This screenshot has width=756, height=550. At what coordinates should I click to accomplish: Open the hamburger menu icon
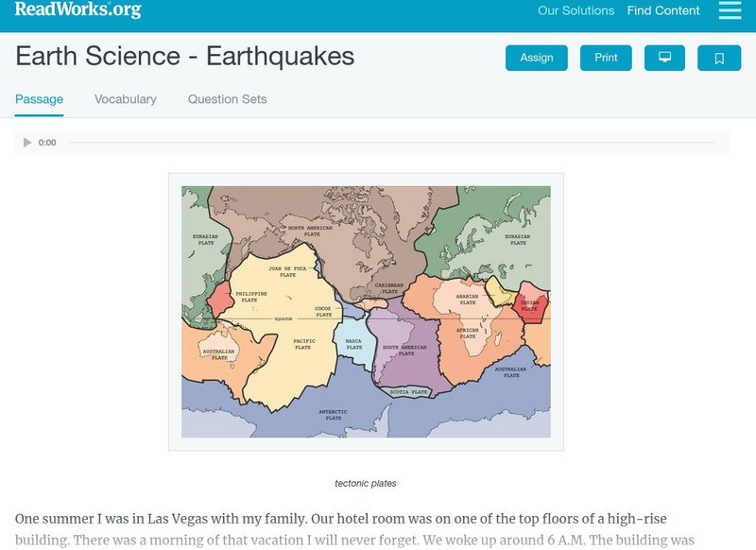tap(730, 10)
